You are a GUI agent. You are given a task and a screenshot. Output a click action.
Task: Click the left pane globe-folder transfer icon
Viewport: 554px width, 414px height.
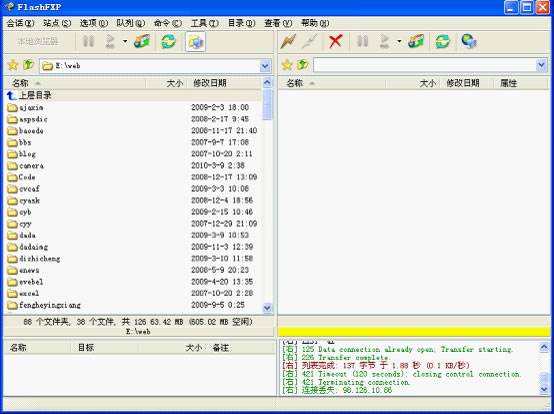142,42
